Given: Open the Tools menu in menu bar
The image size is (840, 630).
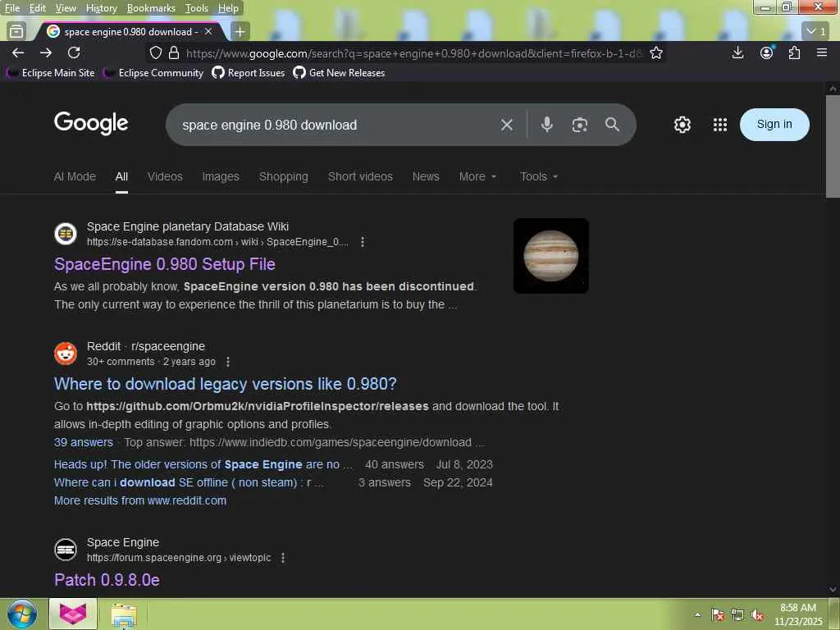Looking at the screenshot, I should tap(197, 8).
